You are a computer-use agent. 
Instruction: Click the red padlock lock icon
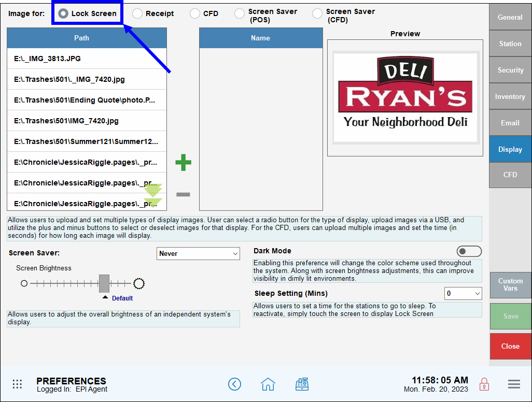(x=484, y=384)
